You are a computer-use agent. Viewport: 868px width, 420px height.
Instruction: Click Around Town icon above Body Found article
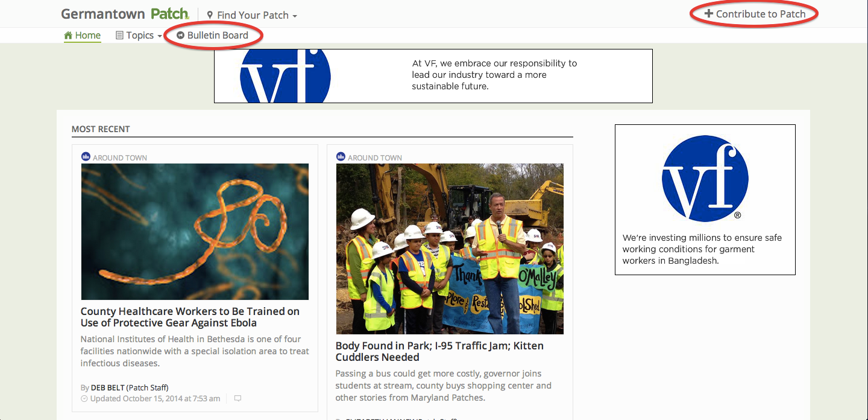[341, 157]
